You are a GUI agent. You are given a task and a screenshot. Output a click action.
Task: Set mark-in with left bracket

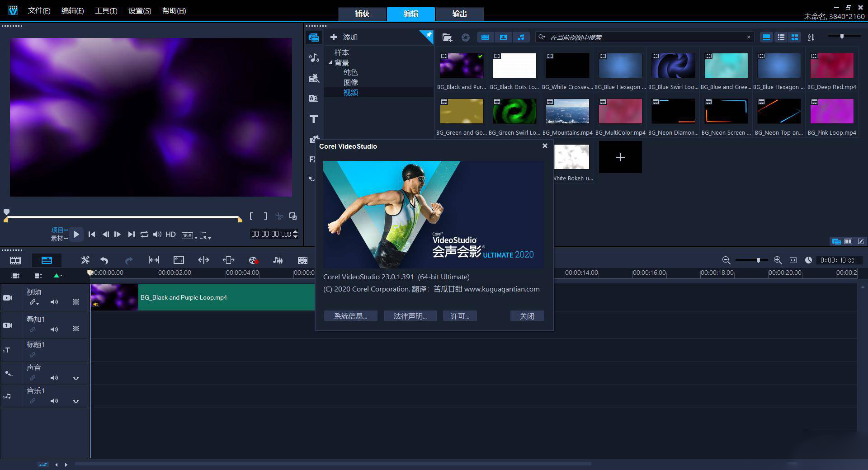tap(251, 216)
